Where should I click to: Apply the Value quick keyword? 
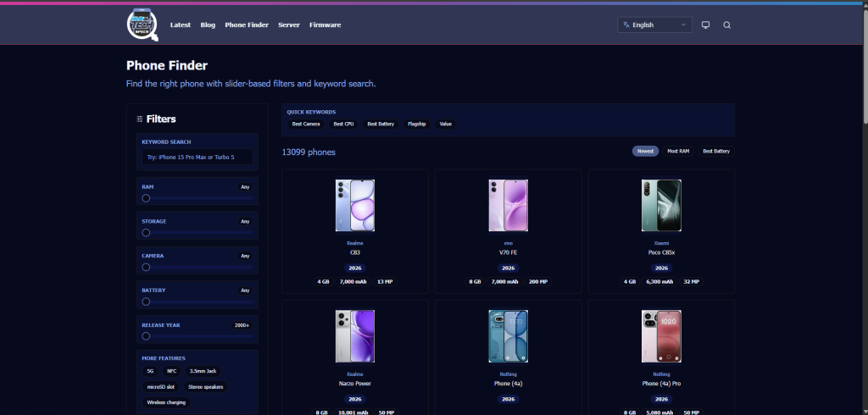click(446, 124)
